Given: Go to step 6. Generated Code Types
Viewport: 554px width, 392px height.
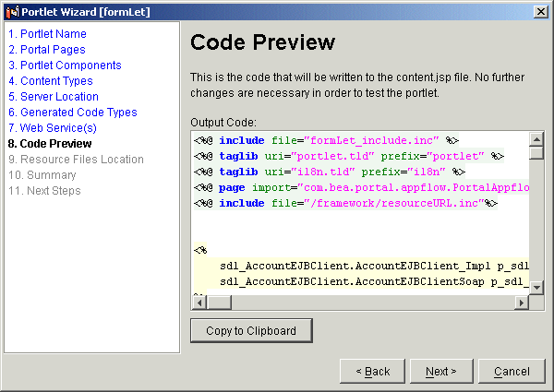Looking at the screenshot, I should [x=72, y=113].
